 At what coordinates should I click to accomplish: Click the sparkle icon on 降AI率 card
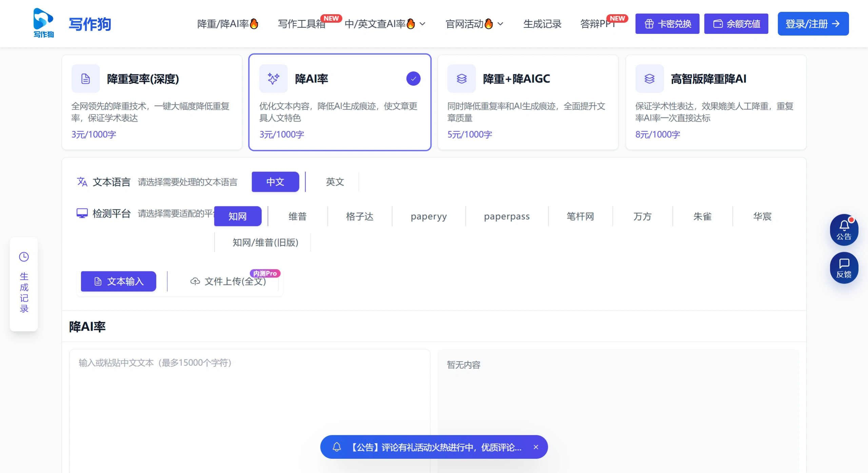tap(273, 79)
